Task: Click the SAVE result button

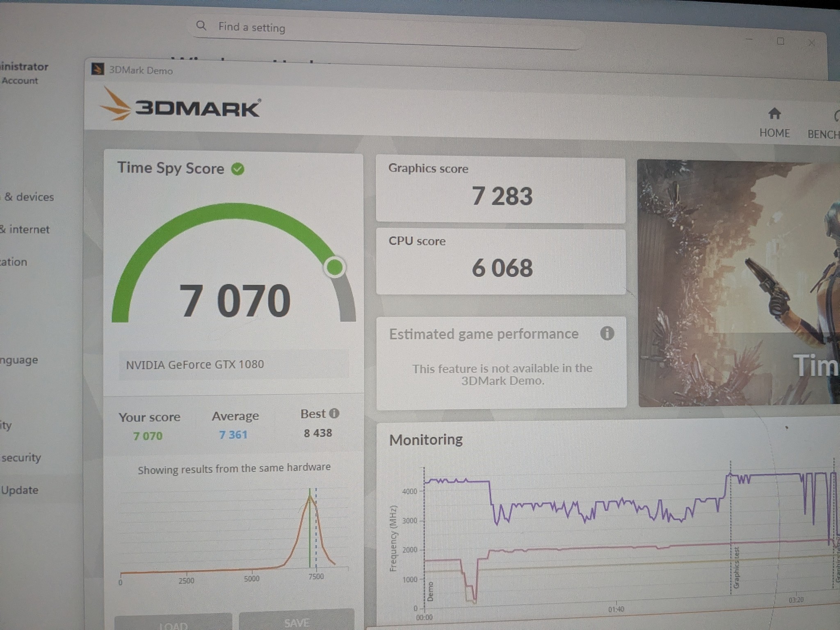Action: (297, 622)
